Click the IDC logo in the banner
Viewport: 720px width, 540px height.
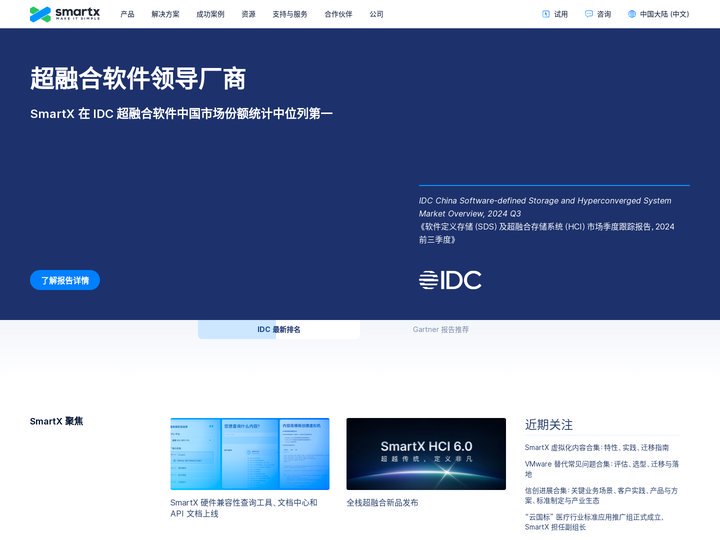(450, 280)
